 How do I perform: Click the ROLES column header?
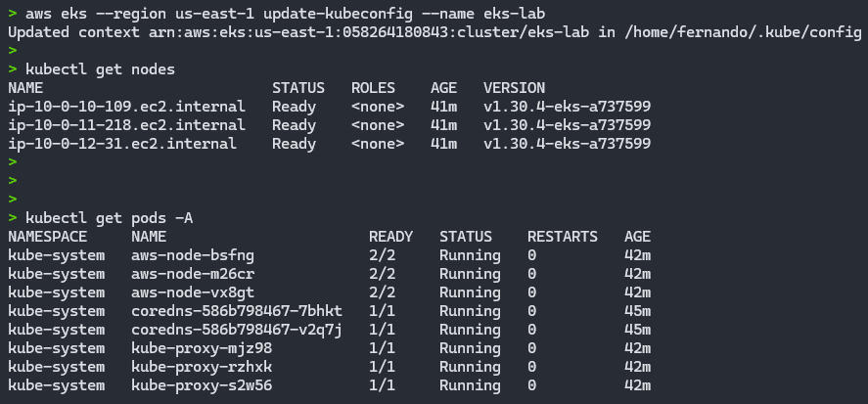pyautogui.click(x=373, y=88)
